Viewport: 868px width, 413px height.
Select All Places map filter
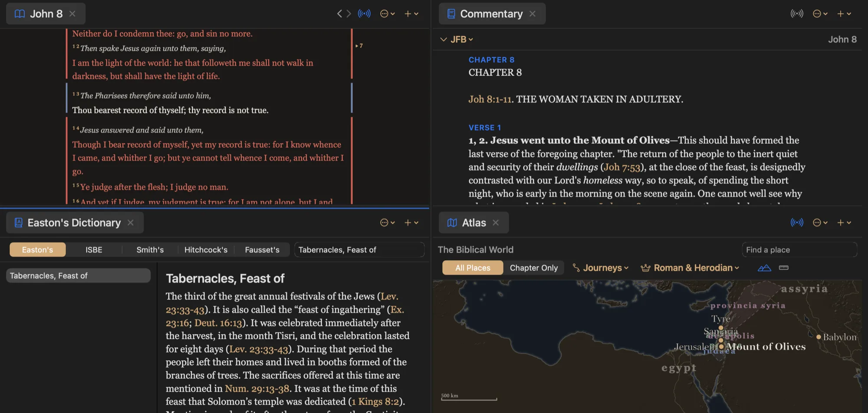tap(473, 268)
